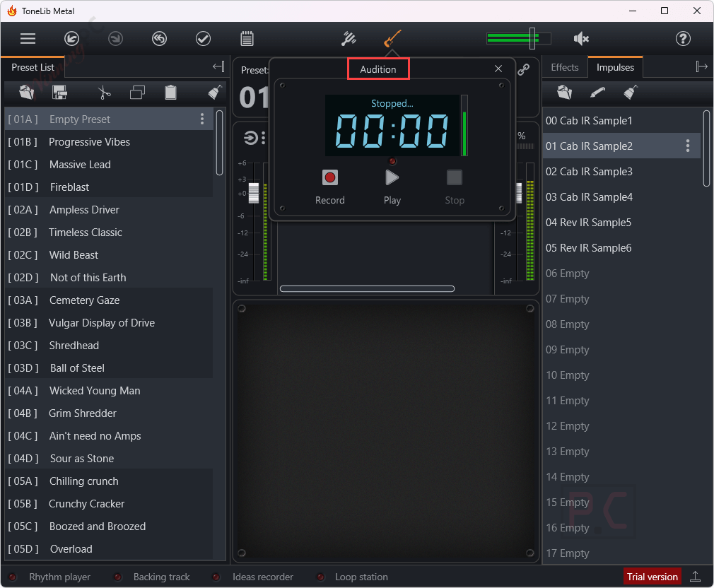Select the Preset List tab
The height and width of the screenshot is (588, 714).
[33, 67]
